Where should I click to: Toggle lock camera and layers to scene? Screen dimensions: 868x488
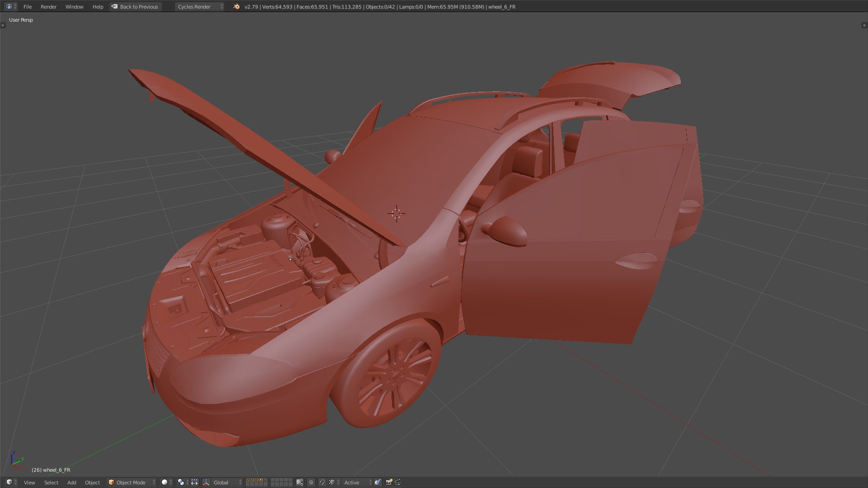(x=299, y=482)
